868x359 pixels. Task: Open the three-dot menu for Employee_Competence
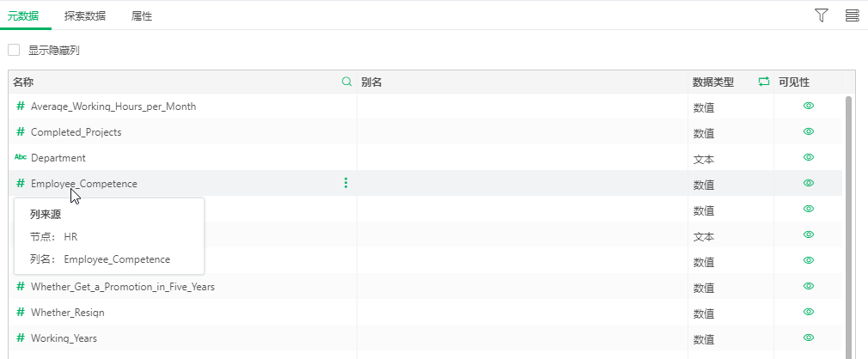pos(346,183)
